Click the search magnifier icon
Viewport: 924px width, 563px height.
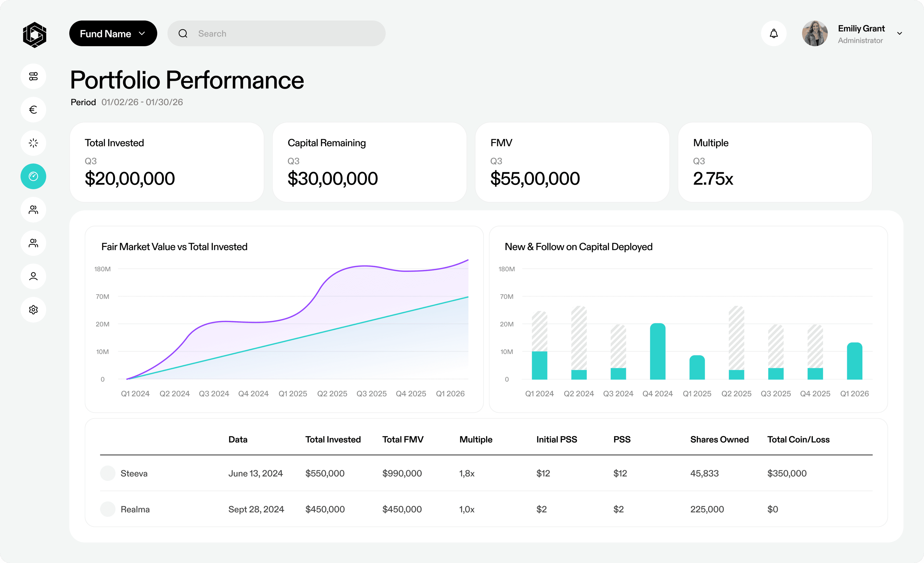click(x=183, y=34)
